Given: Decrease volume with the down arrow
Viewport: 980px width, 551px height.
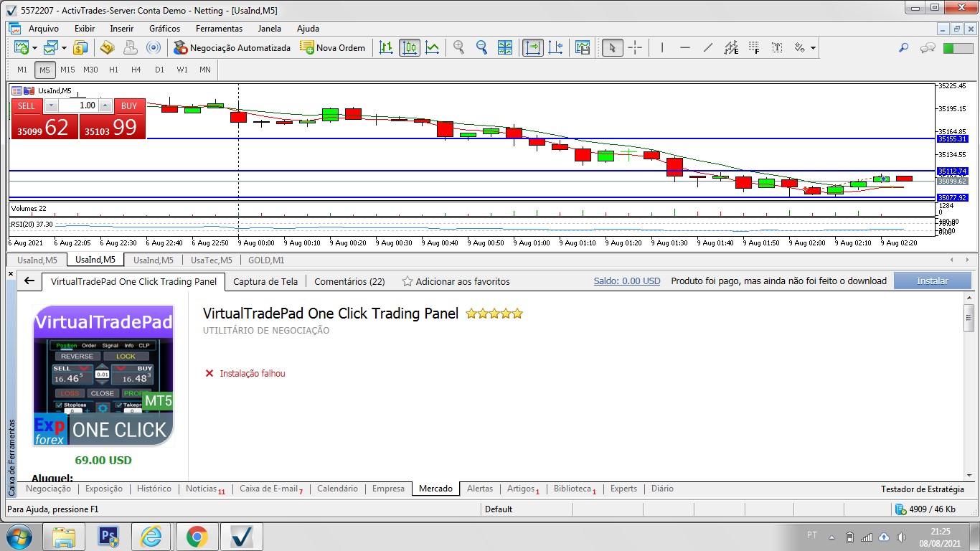Looking at the screenshot, I should [51, 105].
